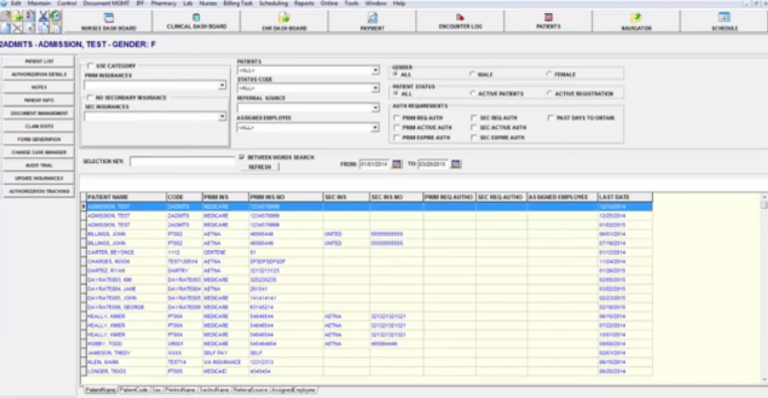This screenshot has width=768, height=398.
Task: Select Active Registration status radio
Action: click(x=549, y=94)
